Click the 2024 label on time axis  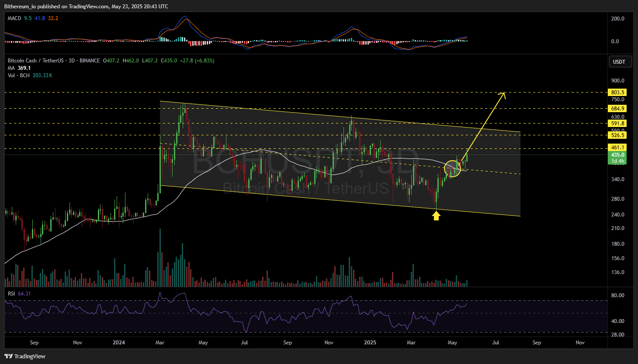pyautogui.click(x=119, y=343)
